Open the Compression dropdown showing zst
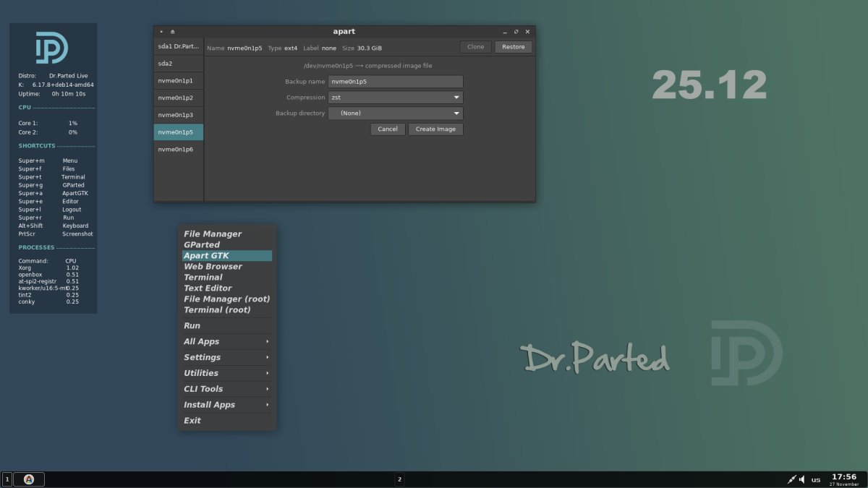The height and width of the screenshot is (488, 868). 396,97
